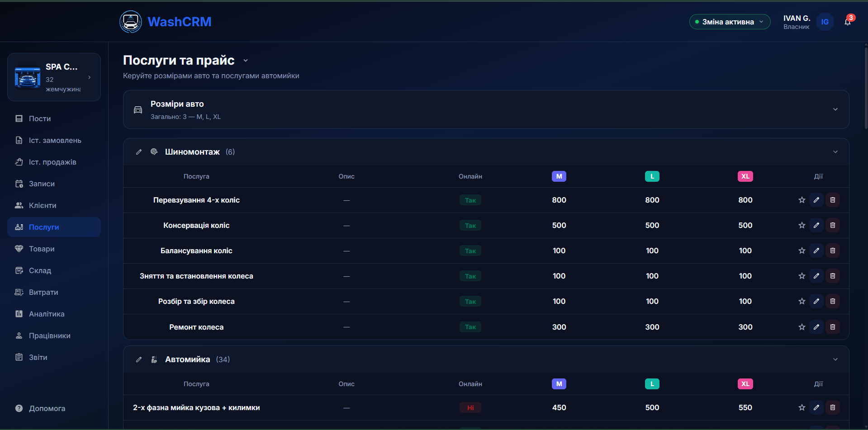The width and height of the screenshot is (868, 430).
Task: Expand the Розміри авто section
Action: tap(835, 109)
